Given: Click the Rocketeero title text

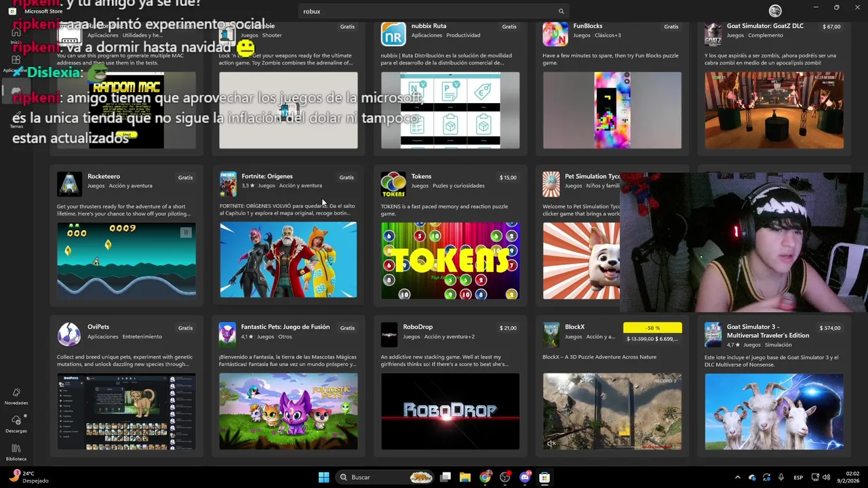Looking at the screenshot, I should (x=104, y=176).
